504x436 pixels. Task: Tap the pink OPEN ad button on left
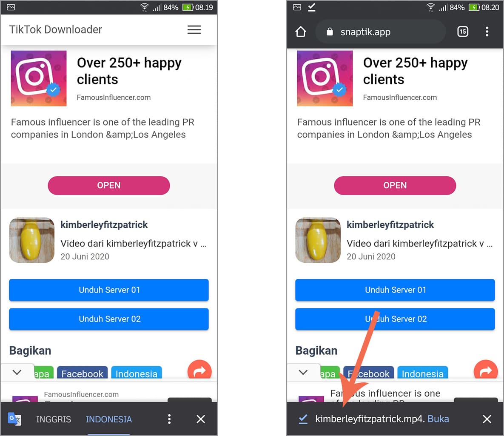click(109, 185)
